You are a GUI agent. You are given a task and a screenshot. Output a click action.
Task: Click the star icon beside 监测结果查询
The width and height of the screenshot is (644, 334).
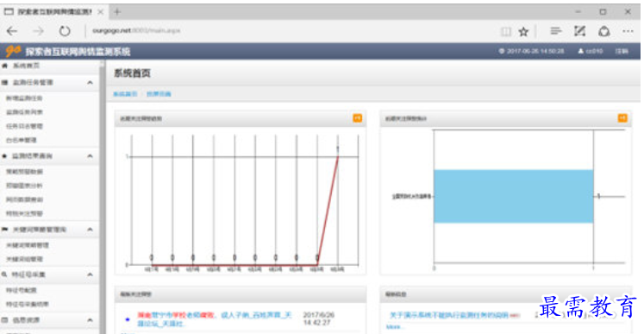5,156
